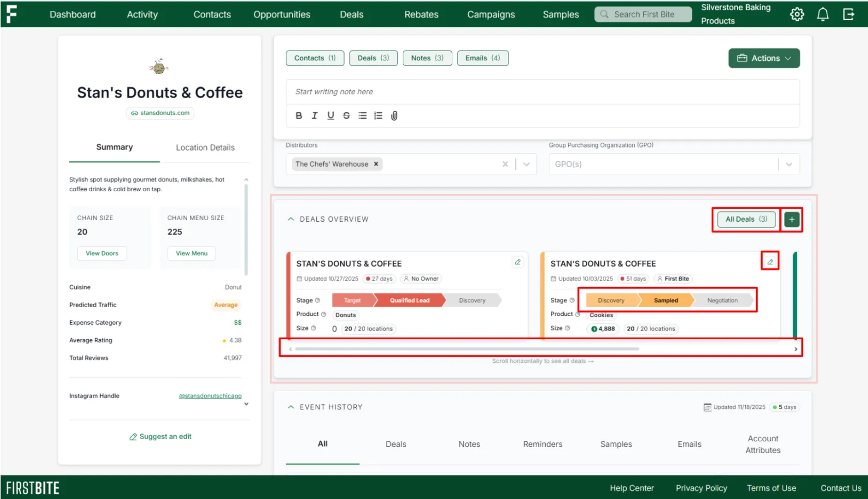
Task: Click the Size info icon on Cookies deal
Action: [567, 328]
